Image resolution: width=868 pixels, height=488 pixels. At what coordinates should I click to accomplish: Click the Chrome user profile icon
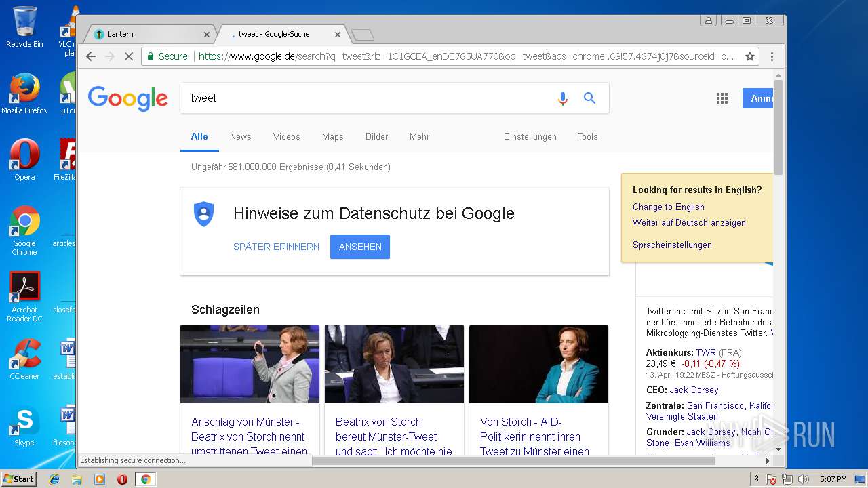[709, 20]
